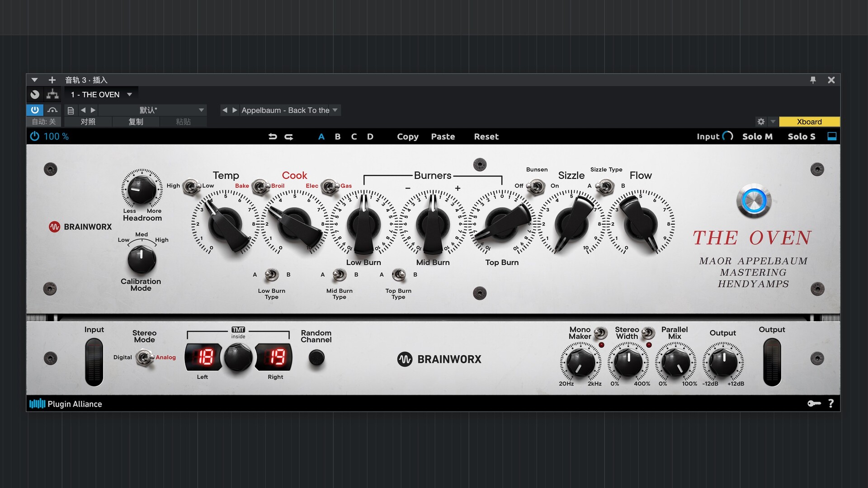The width and height of the screenshot is (868, 488).
Task: Click the Calibration Mode knob
Action: pyautogui.click(x=142, y=259)
